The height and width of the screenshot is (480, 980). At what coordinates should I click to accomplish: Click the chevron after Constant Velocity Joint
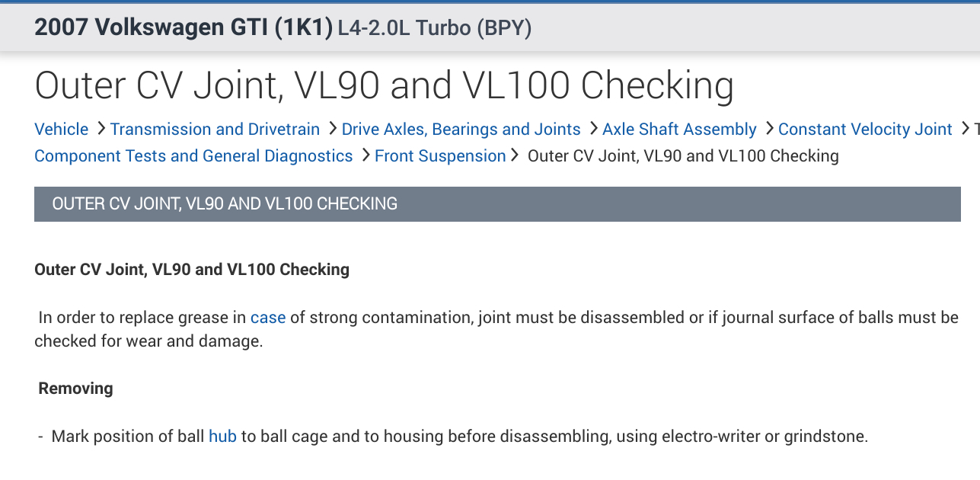[966, 129]
